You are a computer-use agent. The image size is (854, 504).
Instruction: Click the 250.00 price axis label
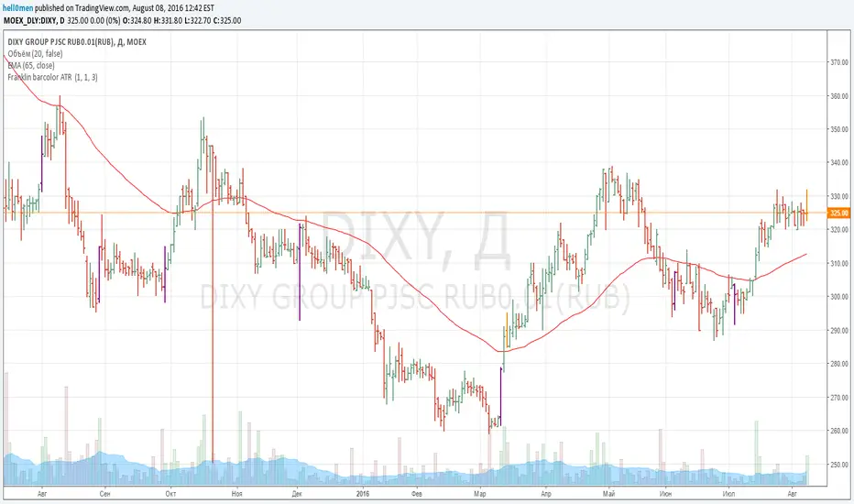point(839,465)
